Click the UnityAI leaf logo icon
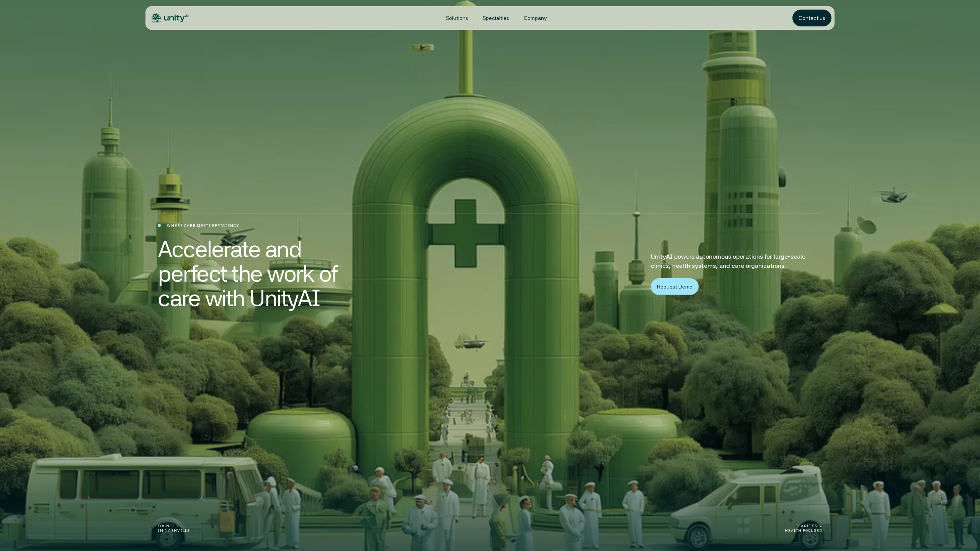Image resolution: width=980 pixels, height=551 pixels. point(156,18)
